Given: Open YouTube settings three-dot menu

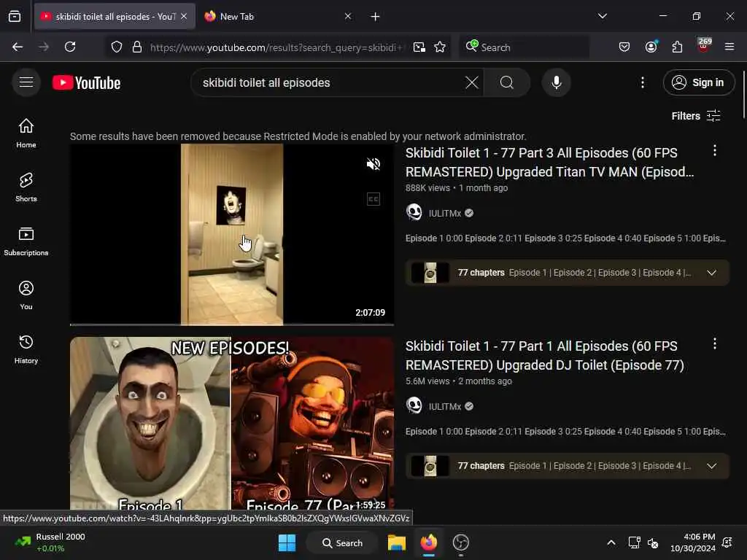Looking at the screenshot, I should 642,82.
